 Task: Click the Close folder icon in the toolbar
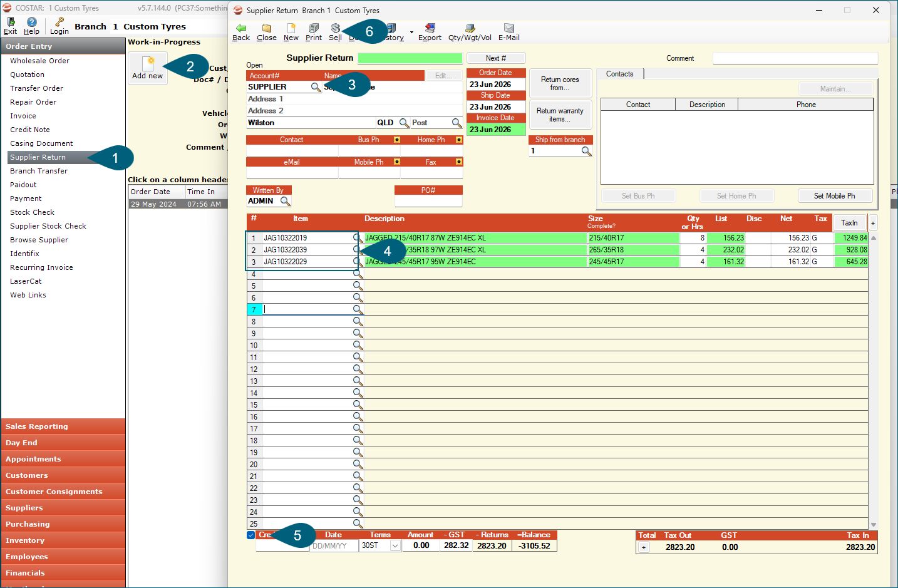point(267,28)
